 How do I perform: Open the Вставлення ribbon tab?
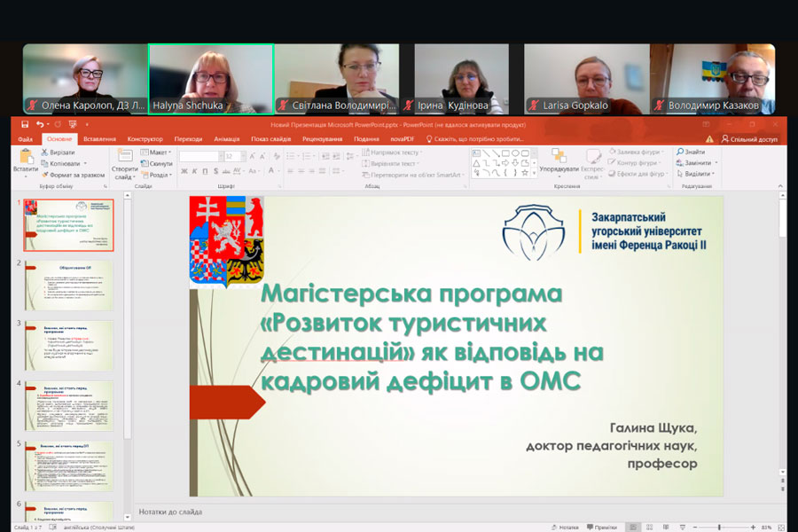point(99,139)
